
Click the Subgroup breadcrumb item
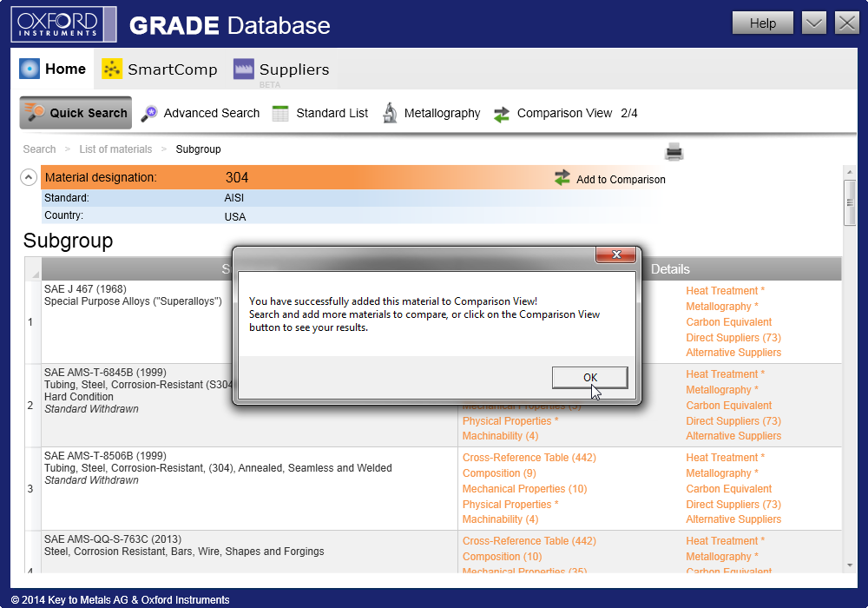click(x=198, y=149)
